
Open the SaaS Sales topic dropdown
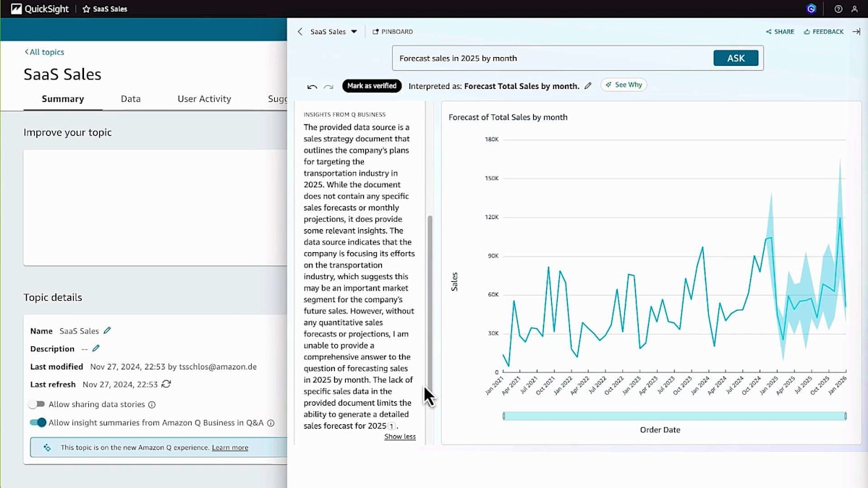pos(333,32)
